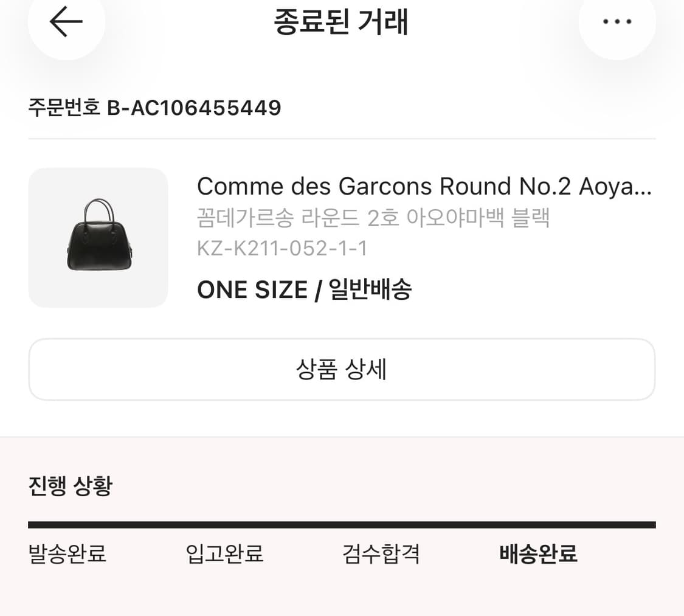The image size is (684, 616).
Task: Select the 입고완료 progress stage label
Action: point(224,554)
